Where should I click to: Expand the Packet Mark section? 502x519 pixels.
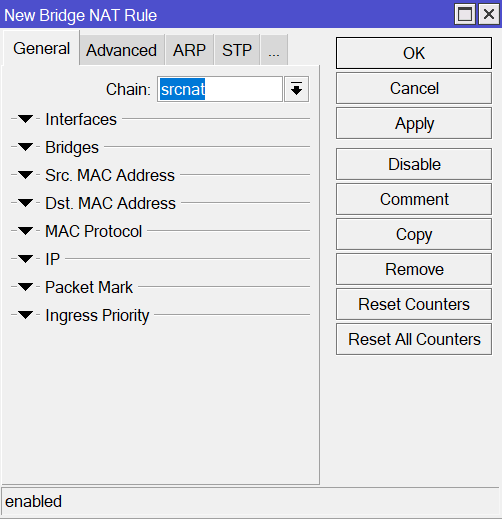coord(25,287)
